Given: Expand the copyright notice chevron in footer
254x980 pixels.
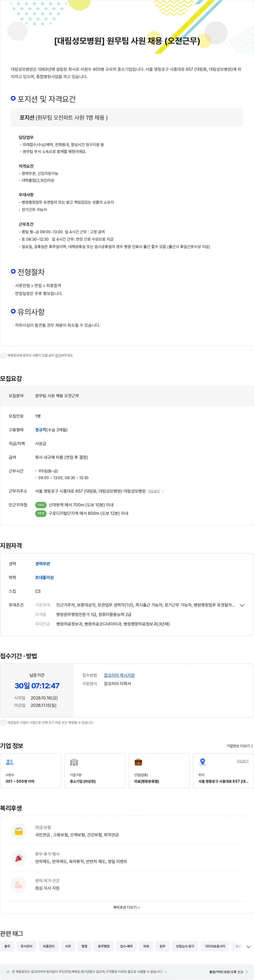Looking at the screenshot, I should (166, 972).
